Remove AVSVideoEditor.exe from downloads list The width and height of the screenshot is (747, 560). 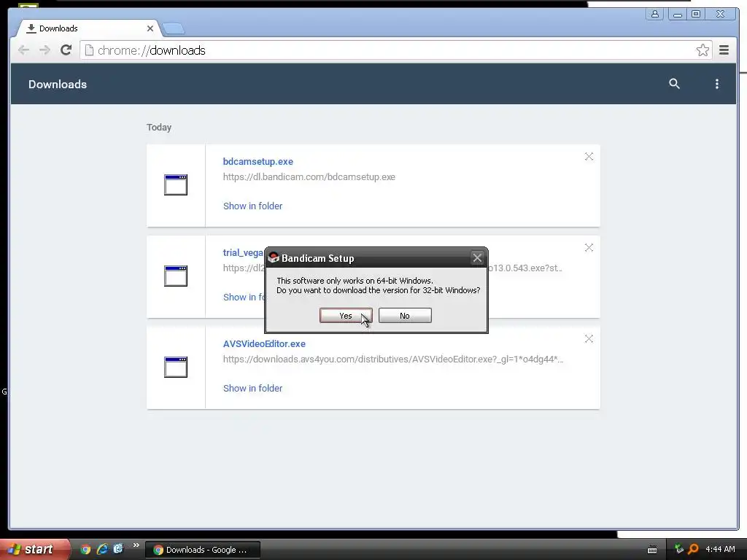589,338
